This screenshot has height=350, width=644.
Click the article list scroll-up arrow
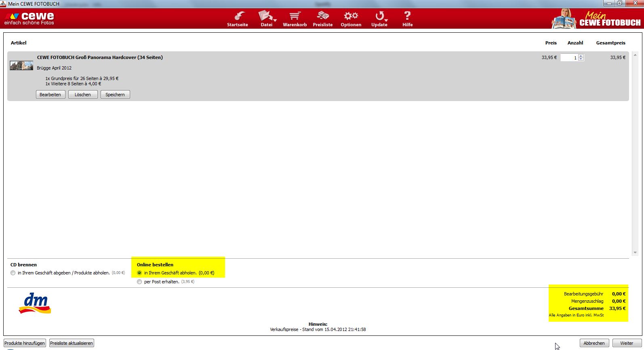(635, 55)
